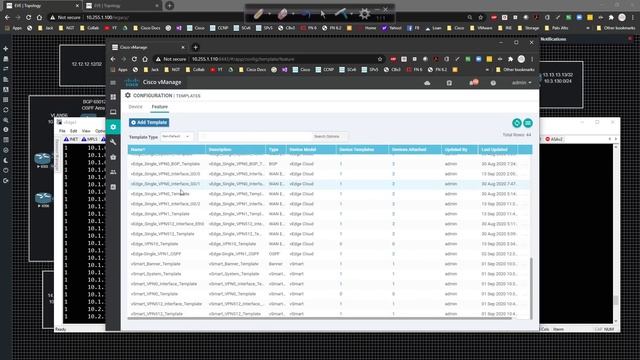640x360 pixels.
Task: Click the Add Template button
Action: [149, 122]
